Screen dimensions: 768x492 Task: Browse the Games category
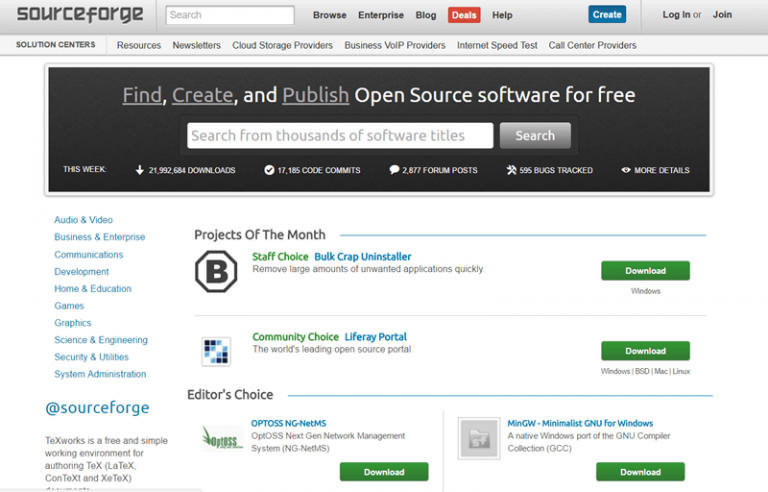click(x=69, y=306)
